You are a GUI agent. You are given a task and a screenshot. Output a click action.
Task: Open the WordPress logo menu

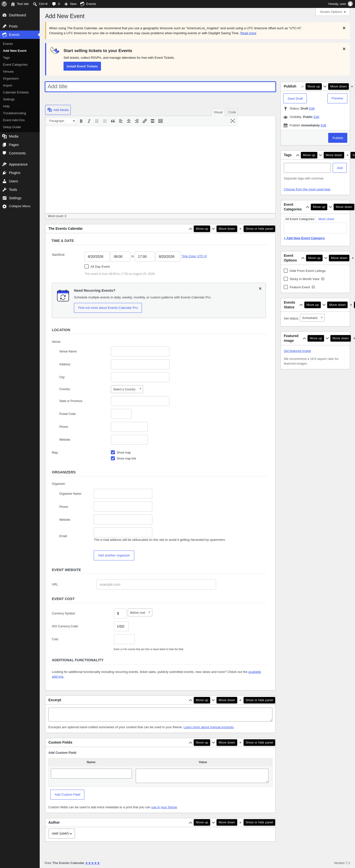[x=4, y=4]
